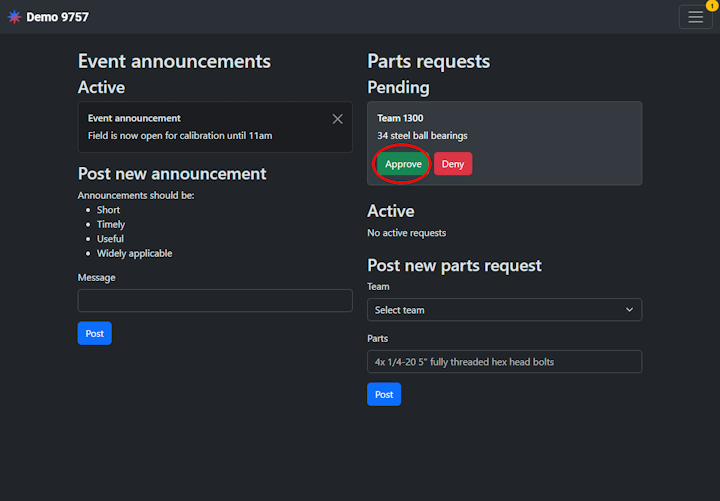Click the Message label above the text field

(97, 277)
